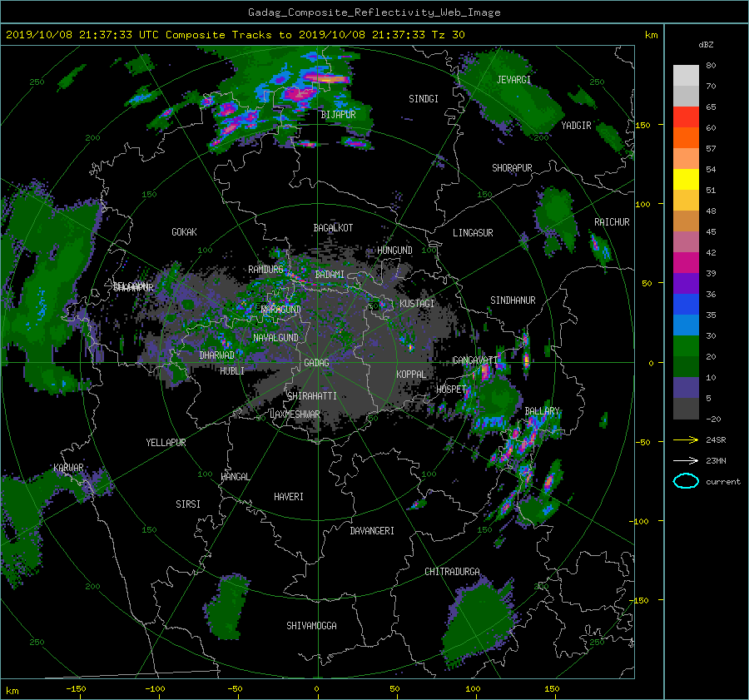This screenshot has height=700, width=749.
Task: Select the red 65 dBZ color swatch
Action: [686, 117]
